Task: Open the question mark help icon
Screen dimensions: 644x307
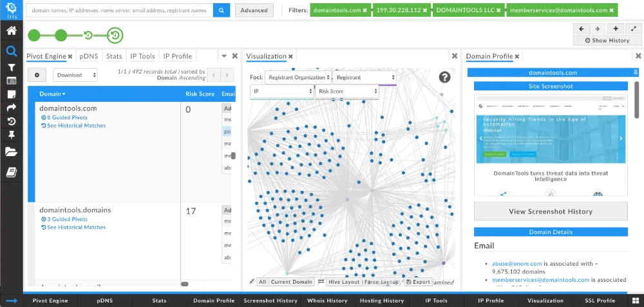Action: (x=444, y=77)
